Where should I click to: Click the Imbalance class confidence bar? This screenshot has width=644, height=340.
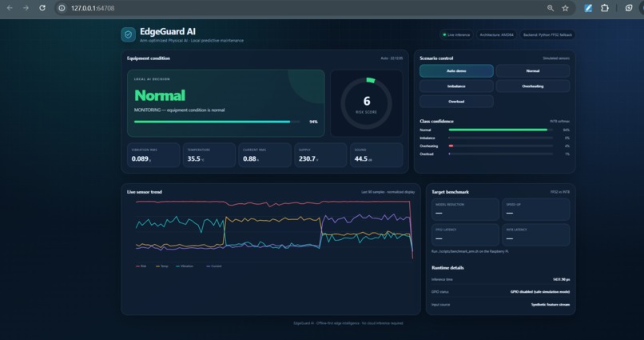501,138
